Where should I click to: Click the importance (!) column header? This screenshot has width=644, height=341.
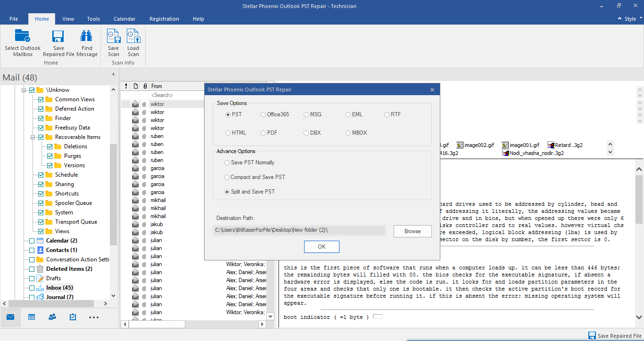click(x=126, y=86)
